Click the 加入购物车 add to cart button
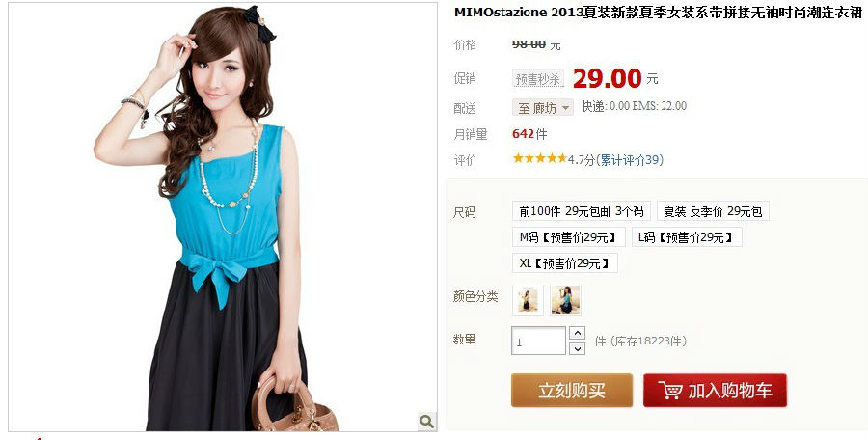This screenshot has width=868, height=440. click(x=715, y=390)
